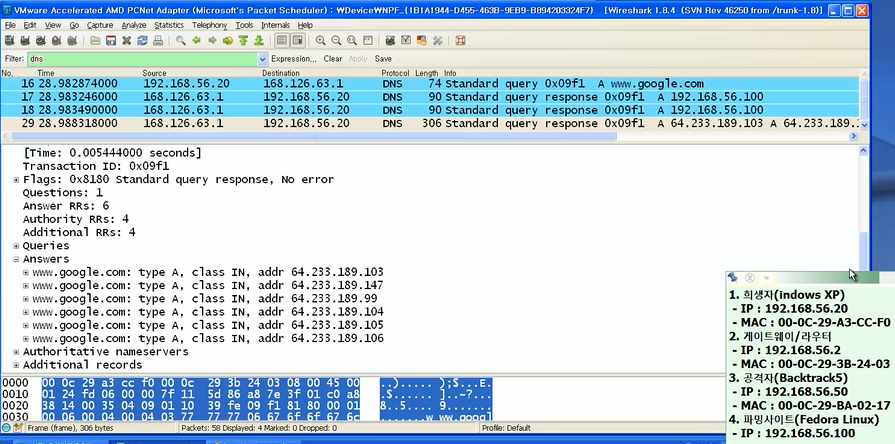Start a new live capture icon
This screenshot has width=895, height=444.
click(41, 41)
